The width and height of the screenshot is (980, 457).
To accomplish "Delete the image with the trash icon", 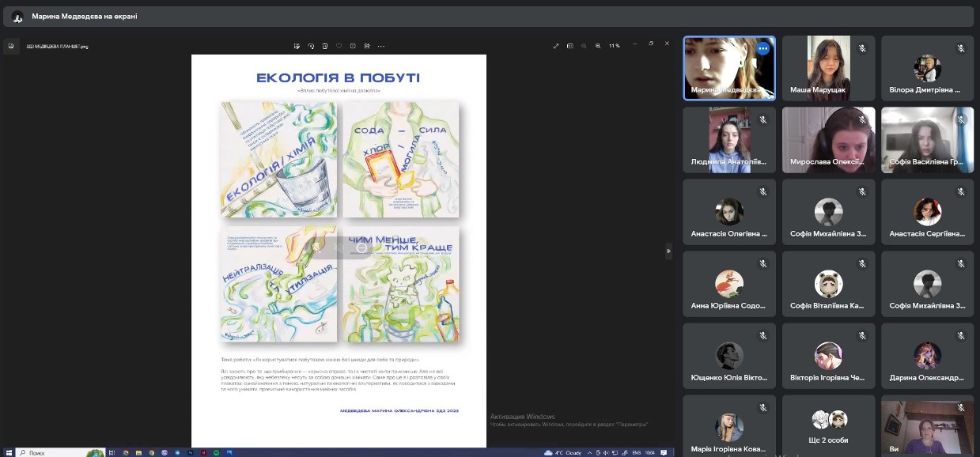I will 325,46.
